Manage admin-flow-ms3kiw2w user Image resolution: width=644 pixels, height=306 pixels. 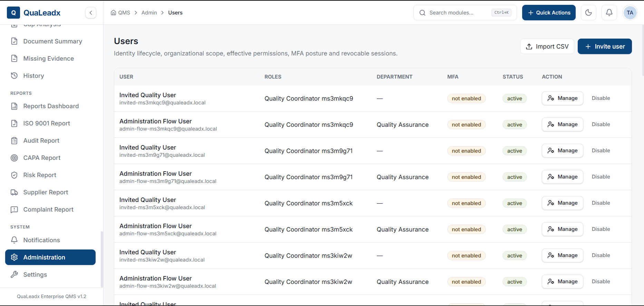pyautogui.click(x=562, y=282)
